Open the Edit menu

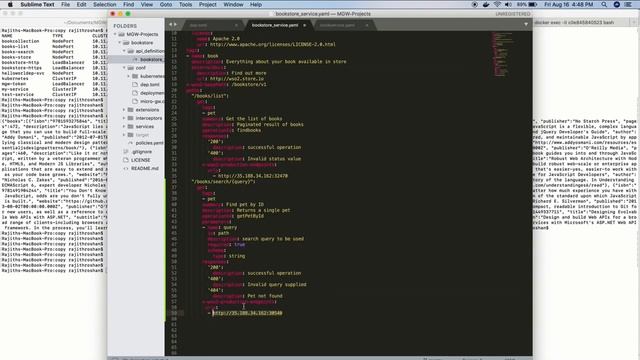tap(81, 4)
